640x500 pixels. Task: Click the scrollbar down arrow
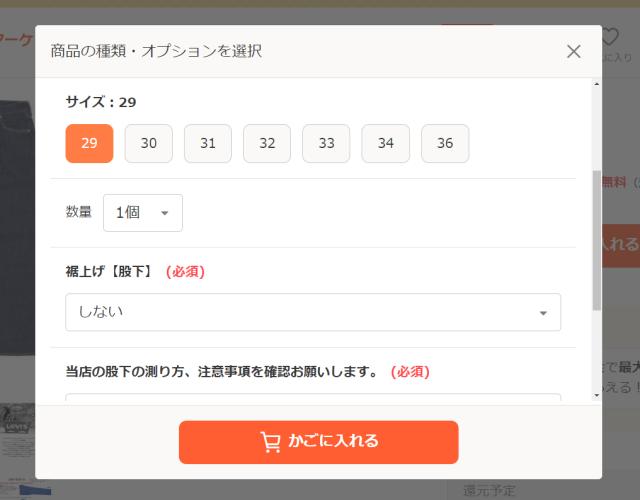tap(596, 395)
